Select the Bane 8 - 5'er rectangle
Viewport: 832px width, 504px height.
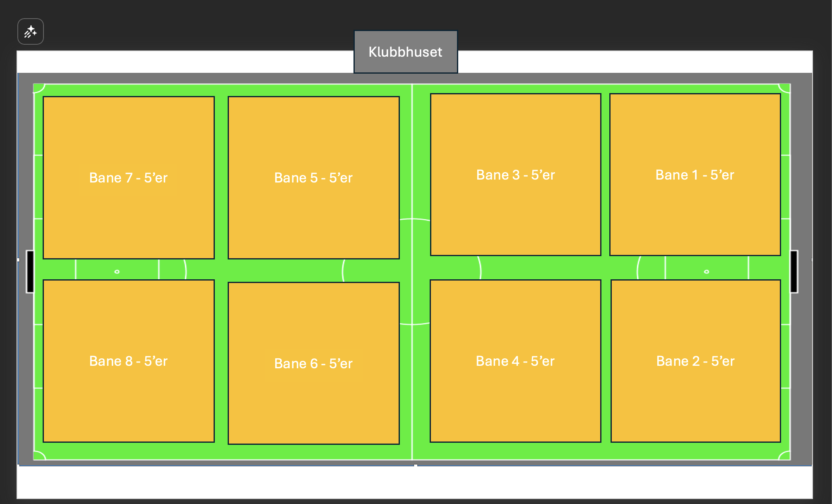point(128,361)
